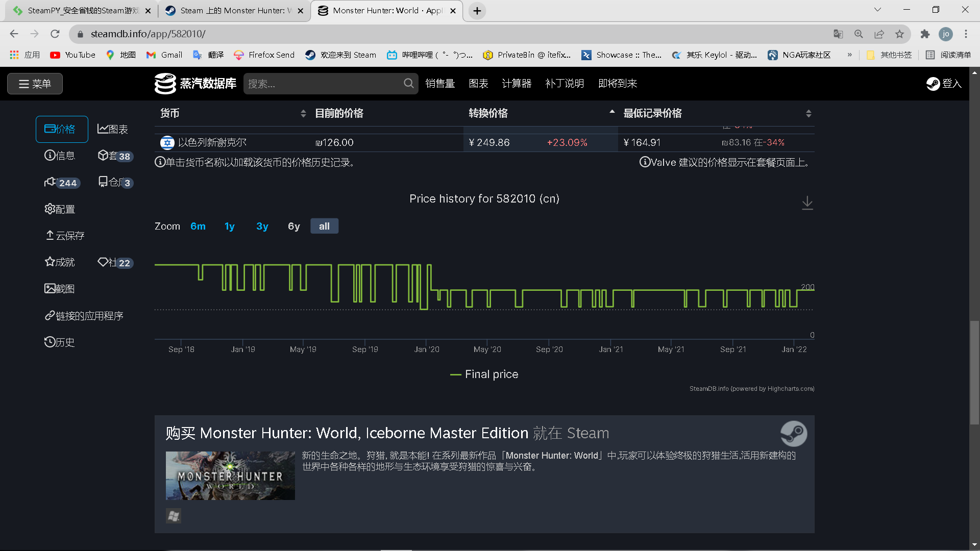Open the Configuration (配置) sidebar item

(60, 209)
